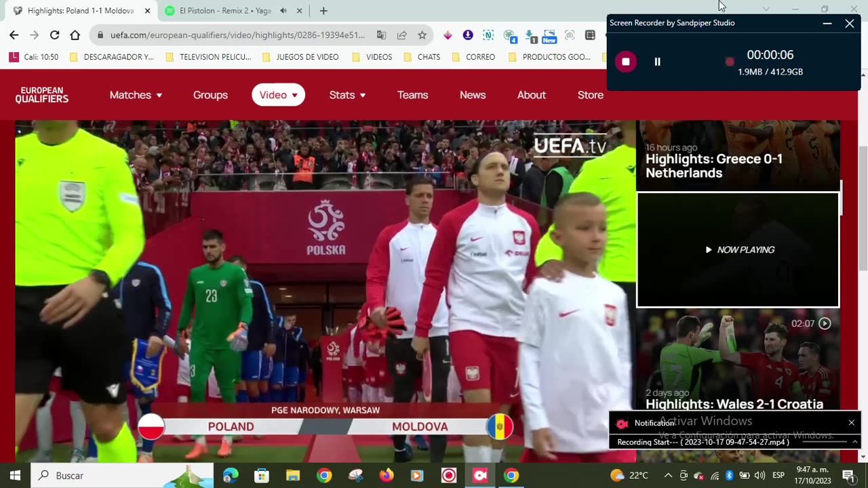
Task: Open the Teams page
Action: pos(412,95)
